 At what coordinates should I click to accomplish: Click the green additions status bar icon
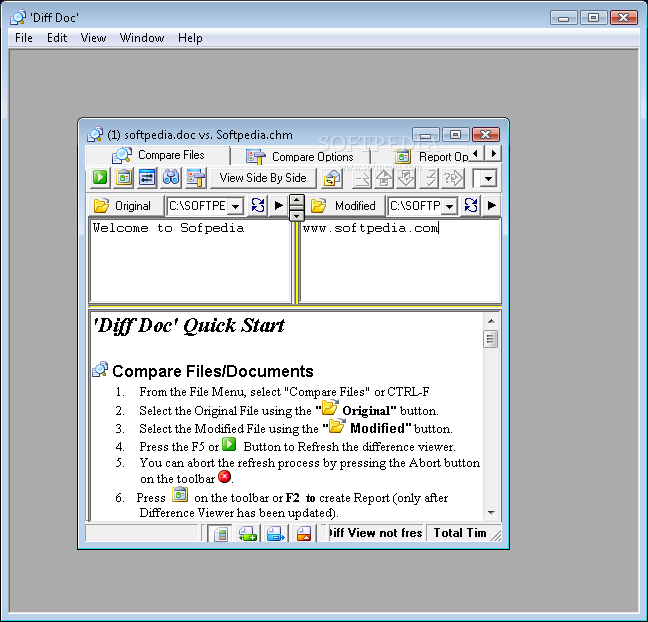click(x=248, y=534)
